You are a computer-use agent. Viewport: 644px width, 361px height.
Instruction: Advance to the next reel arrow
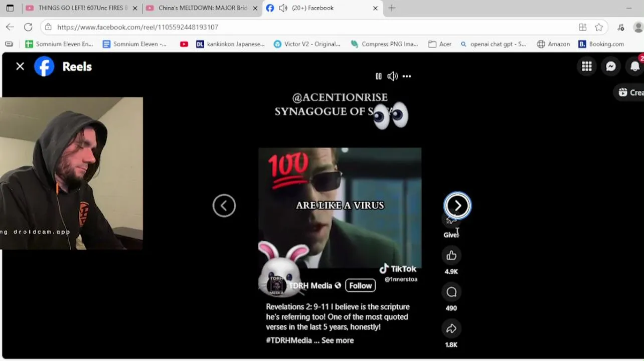click(457, 206)
